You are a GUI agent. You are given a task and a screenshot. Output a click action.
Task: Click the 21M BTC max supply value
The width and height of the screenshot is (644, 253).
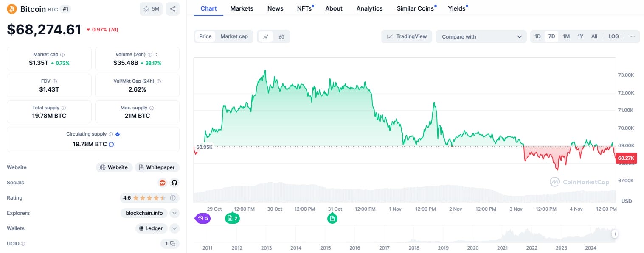click(x=138, y=116)
